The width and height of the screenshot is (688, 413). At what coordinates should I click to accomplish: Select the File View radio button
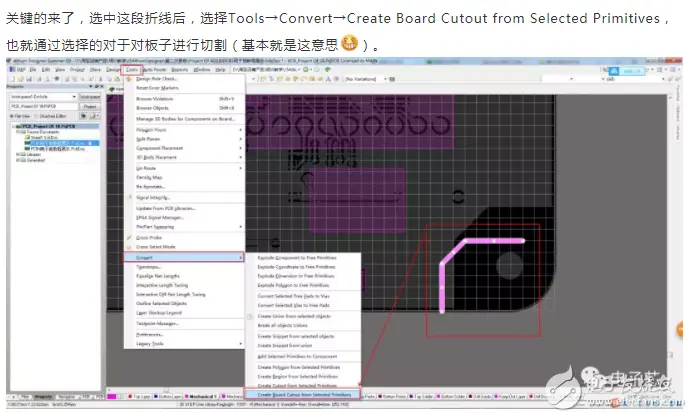pos(12,116)
